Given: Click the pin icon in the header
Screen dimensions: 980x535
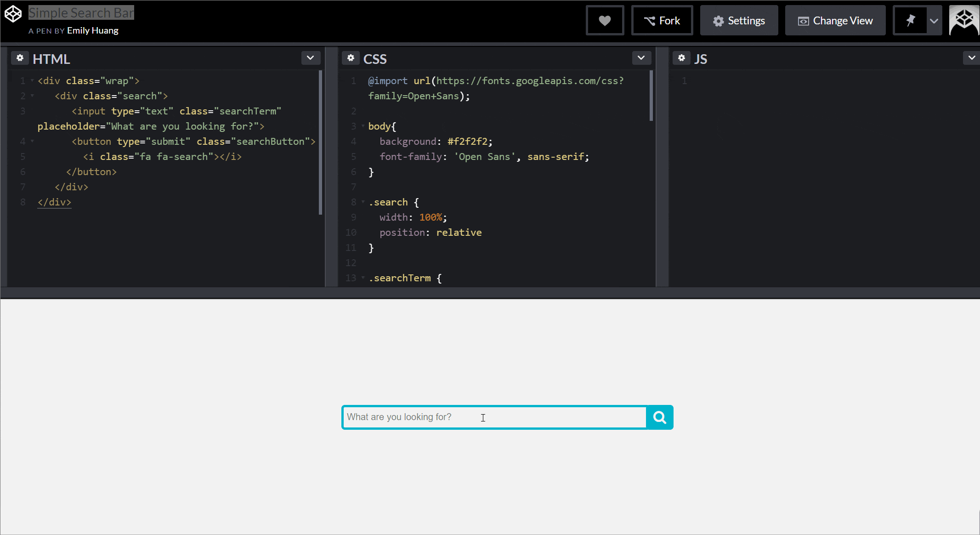Looking at the screenshot, I should pyautogui.click(x=910, y=20).
